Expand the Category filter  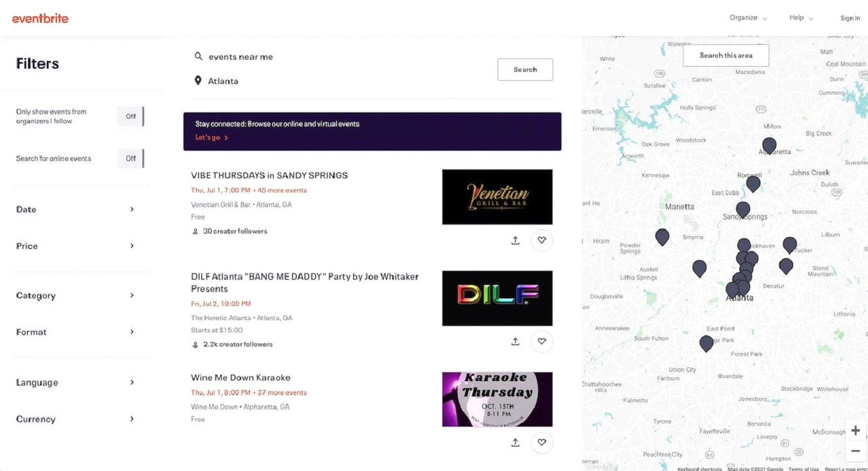click(76, 295)
